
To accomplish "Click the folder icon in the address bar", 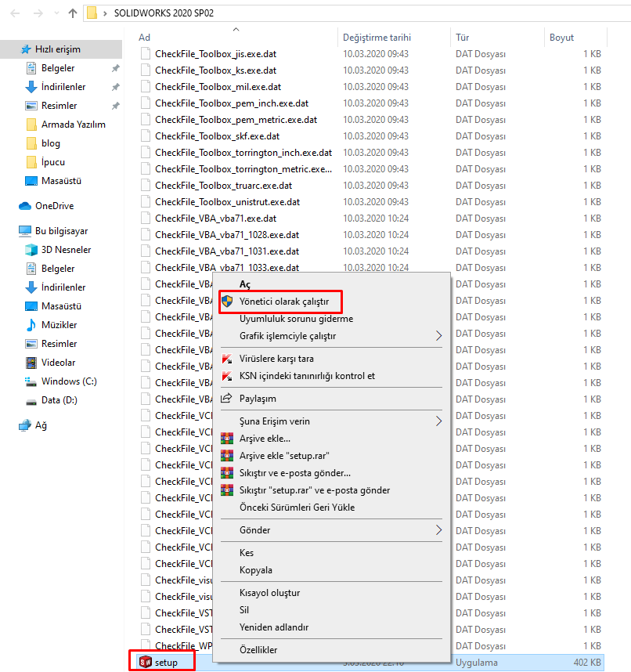I will [x=92, y=13].
